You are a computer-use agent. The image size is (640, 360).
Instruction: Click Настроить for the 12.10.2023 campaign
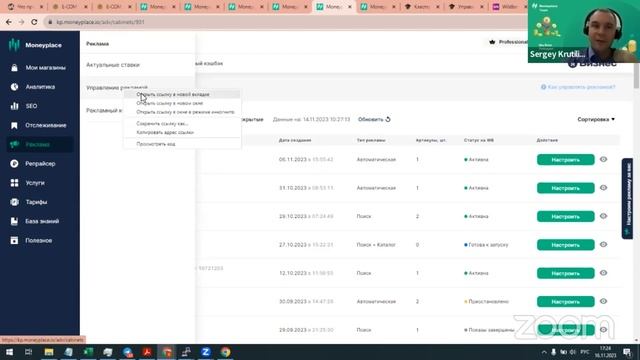pyautogui.click(x=565, y=273)
